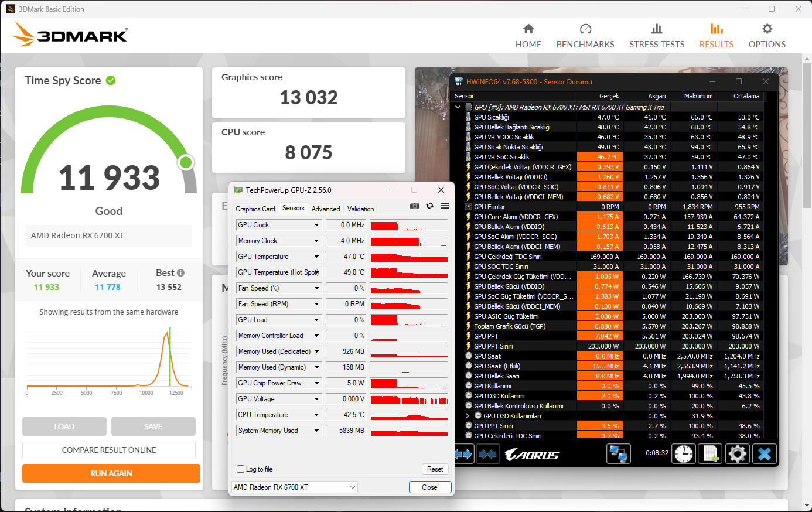Collapse the GPU [#0] sensor group in HWiNFO

tap(458, 107)
